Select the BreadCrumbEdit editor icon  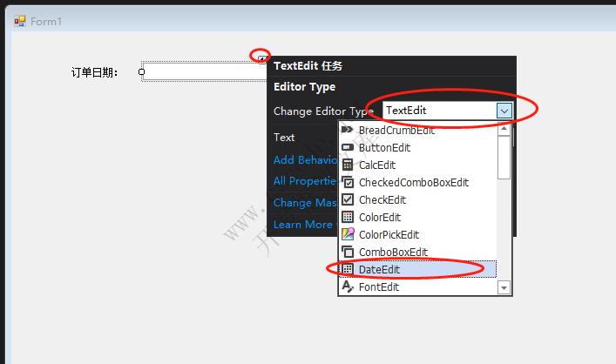(x=348, y=130)
